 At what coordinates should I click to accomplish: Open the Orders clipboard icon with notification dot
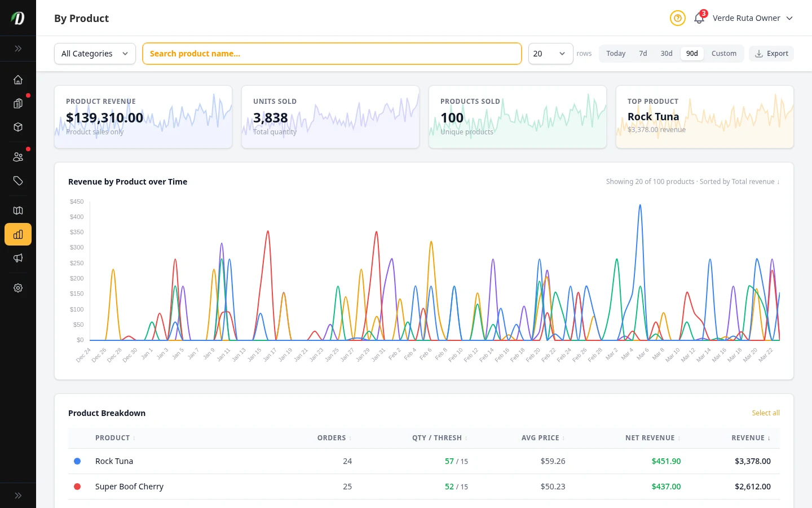[x=18, y=104]
